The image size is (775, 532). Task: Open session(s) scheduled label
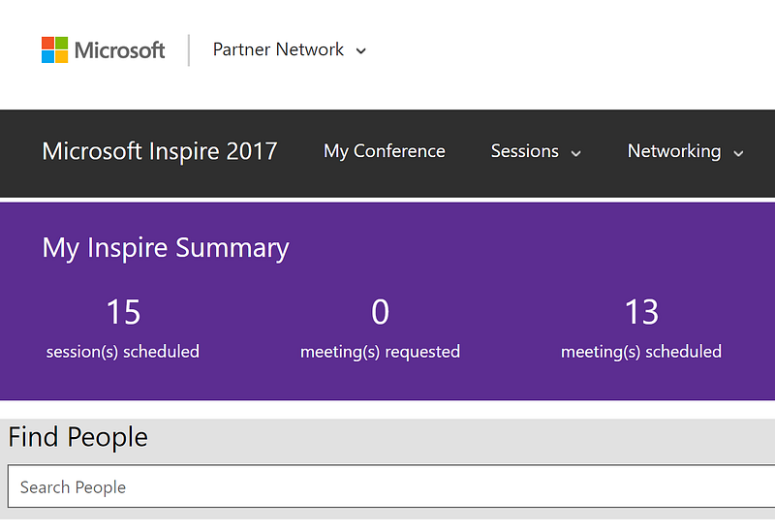click(123, 352)
